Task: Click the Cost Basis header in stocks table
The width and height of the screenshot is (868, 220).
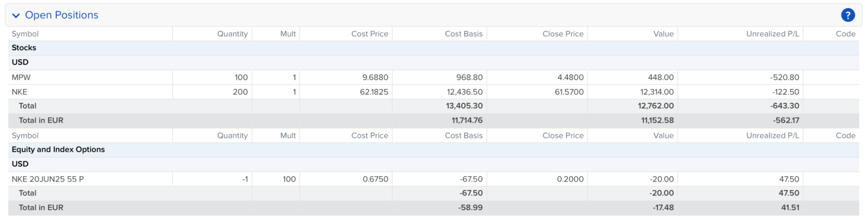Action: (x=463, y=34)
